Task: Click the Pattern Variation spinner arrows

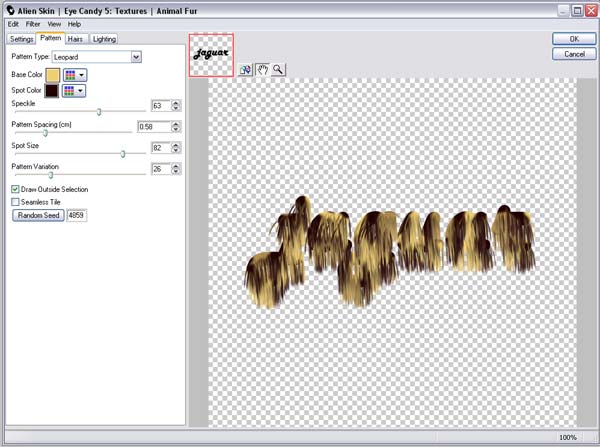Action: (176, 169)
